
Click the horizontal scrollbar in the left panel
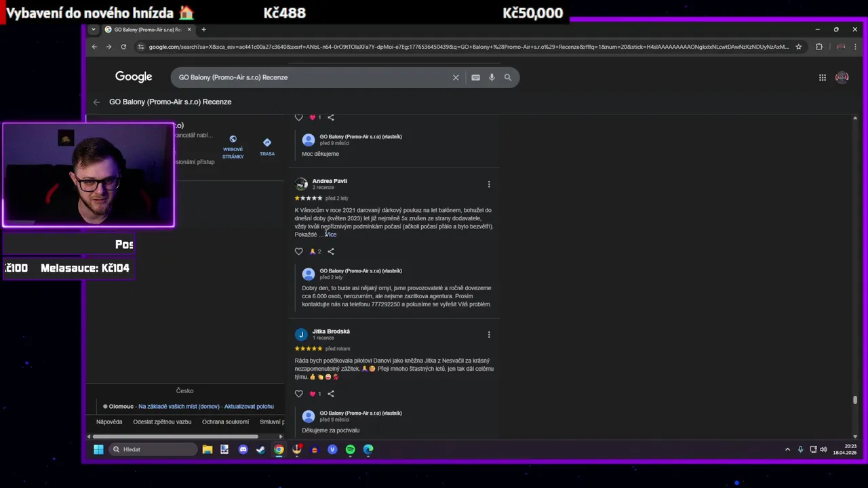click(175, 436)
